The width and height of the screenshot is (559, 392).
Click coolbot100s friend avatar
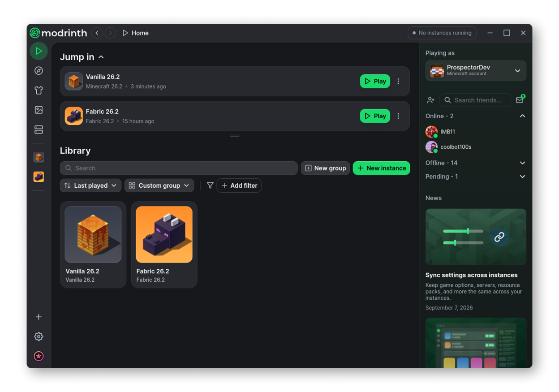click(x=431, y=147)
